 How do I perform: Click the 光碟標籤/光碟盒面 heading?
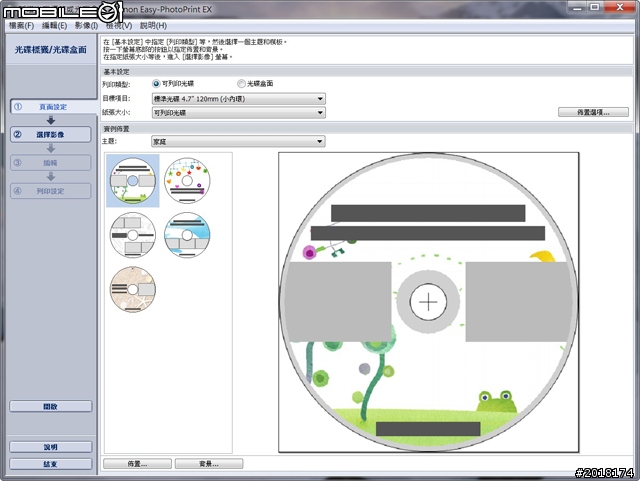tap(51, 50)
